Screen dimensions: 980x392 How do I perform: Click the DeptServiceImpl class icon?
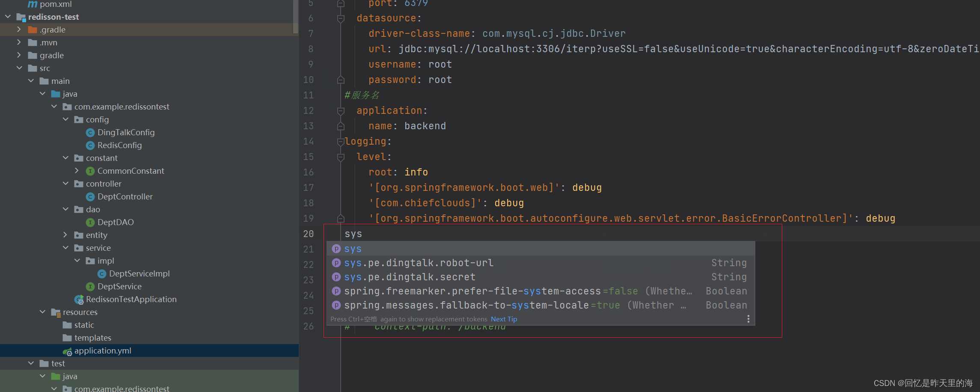click(102, 274)
